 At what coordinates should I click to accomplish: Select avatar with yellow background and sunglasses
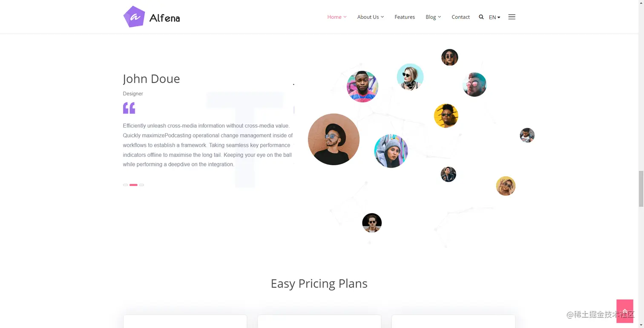446,116
